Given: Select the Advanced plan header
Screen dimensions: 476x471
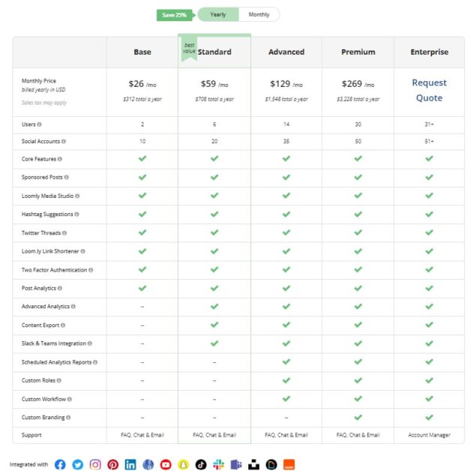Looking at the screenshot, I should pos(286,52).
